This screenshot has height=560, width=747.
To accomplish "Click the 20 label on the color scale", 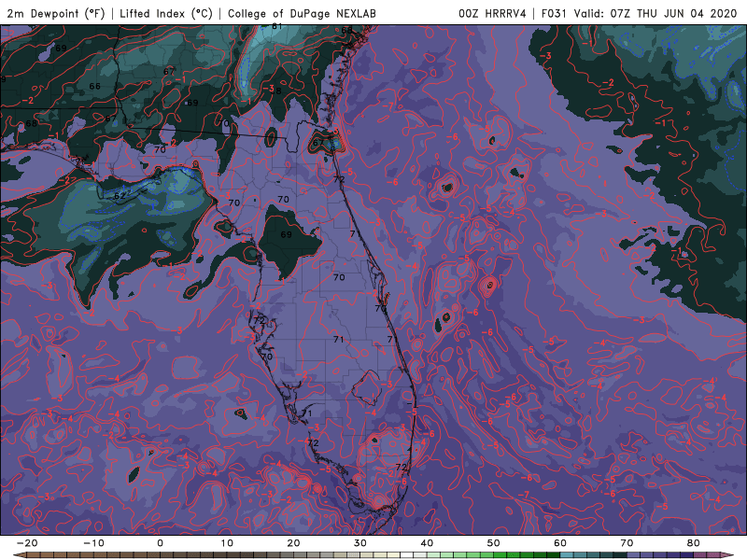I will coord(293,543).
